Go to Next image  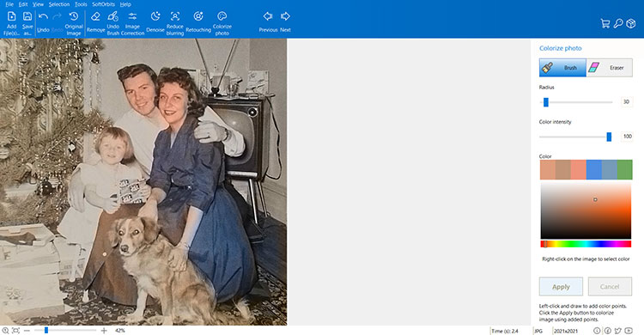pyautogui.click(x=285, y=22)
